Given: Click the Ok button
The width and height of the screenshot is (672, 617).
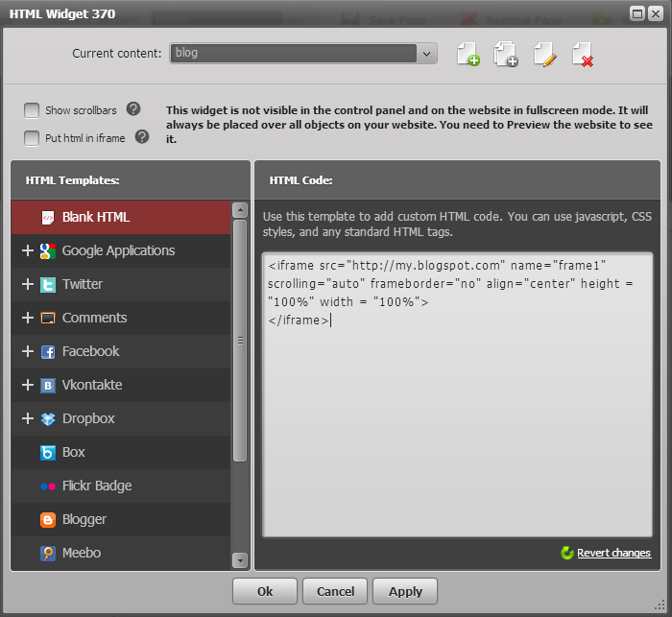Looking at the screenshot, I should point(265,591).
